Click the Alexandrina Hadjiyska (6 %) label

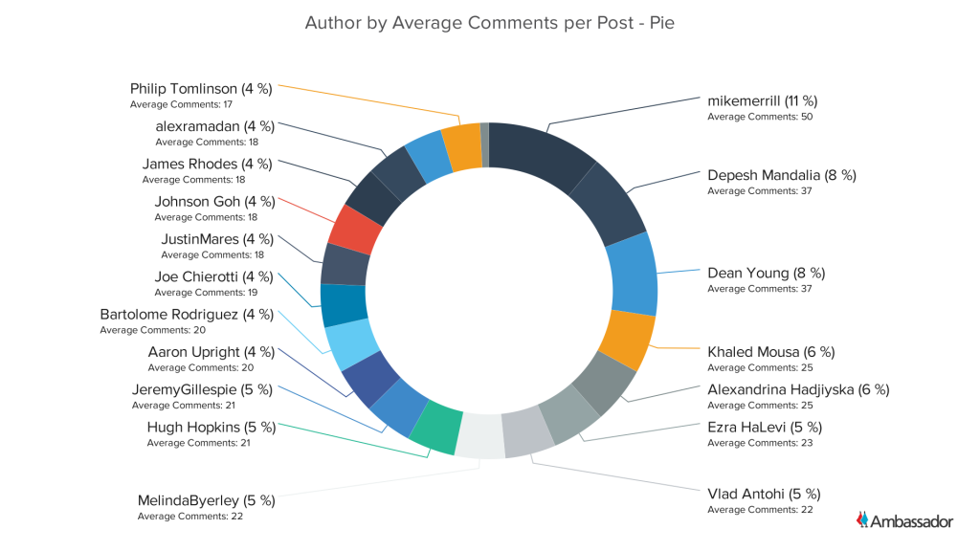pyautogui.click(x=798, y=389)
